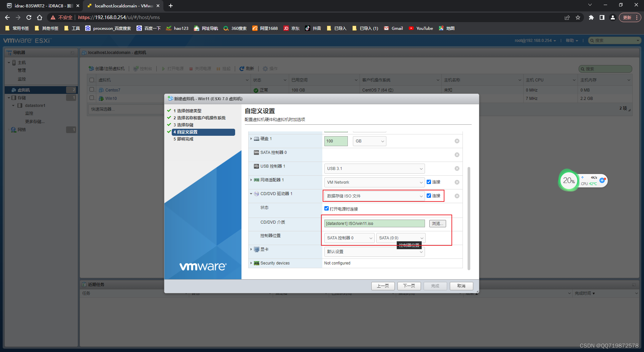Expand the 硬盘 1 settings row
Image resolution: width=644 pixels, height=352 pixels.
(x=251, y=139)
